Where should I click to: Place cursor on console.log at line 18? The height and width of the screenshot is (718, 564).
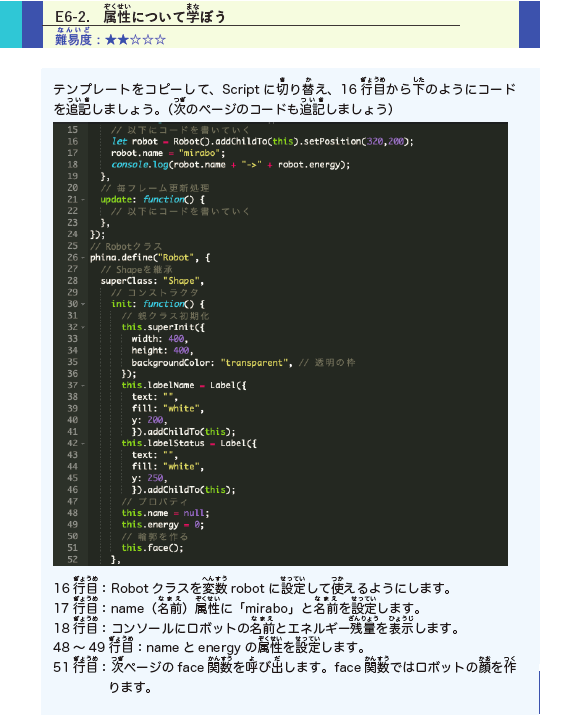140,165
